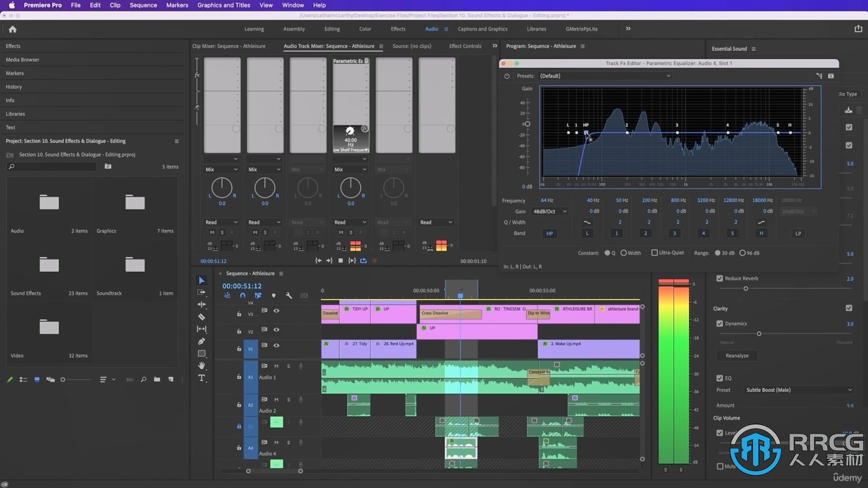
Task: Click Find magnifier in Project panel footer
Action: coord(143,380)
